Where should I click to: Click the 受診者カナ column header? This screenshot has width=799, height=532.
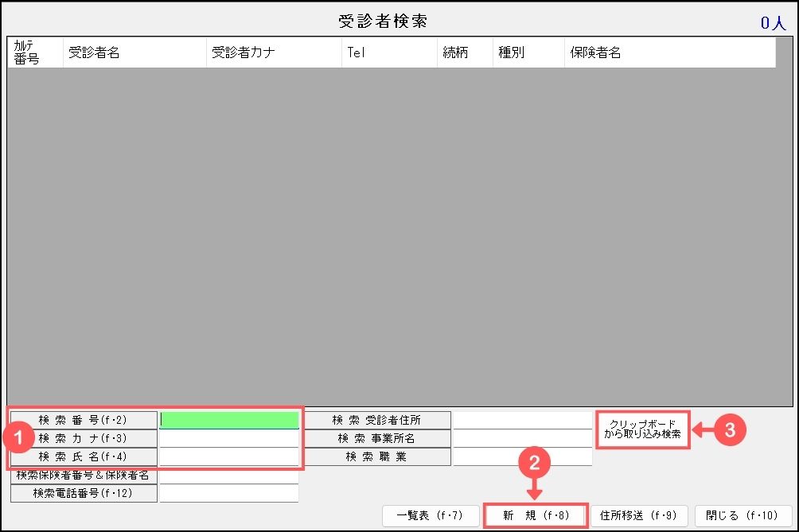tap(274, 52)
